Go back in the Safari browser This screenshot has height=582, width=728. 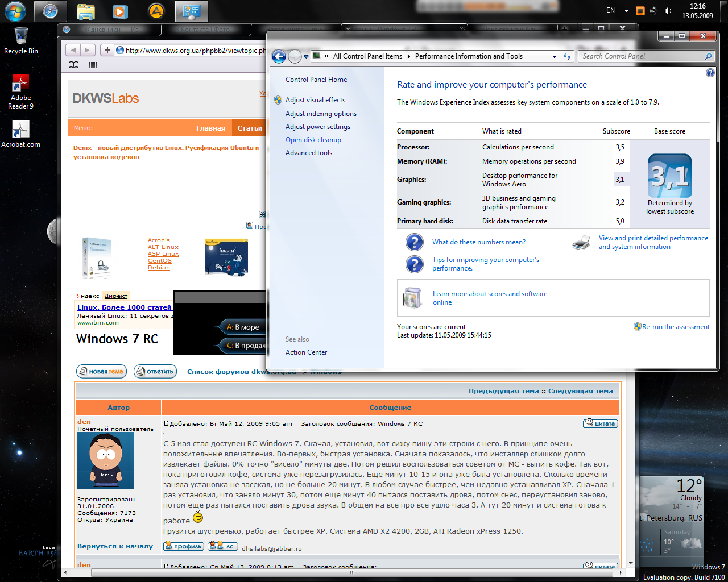point(72,50)
